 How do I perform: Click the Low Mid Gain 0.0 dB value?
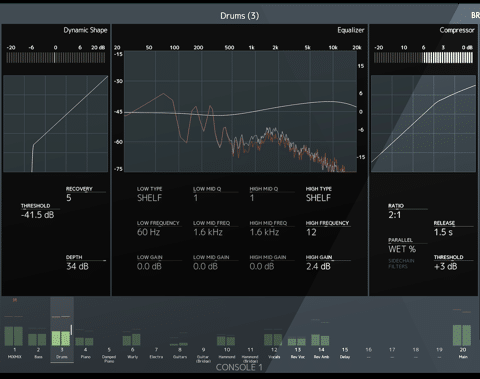205,266
